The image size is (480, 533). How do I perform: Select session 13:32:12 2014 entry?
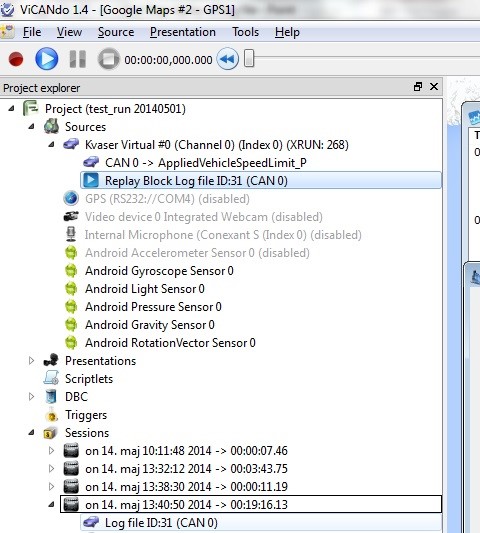click(x=186, y=469)
